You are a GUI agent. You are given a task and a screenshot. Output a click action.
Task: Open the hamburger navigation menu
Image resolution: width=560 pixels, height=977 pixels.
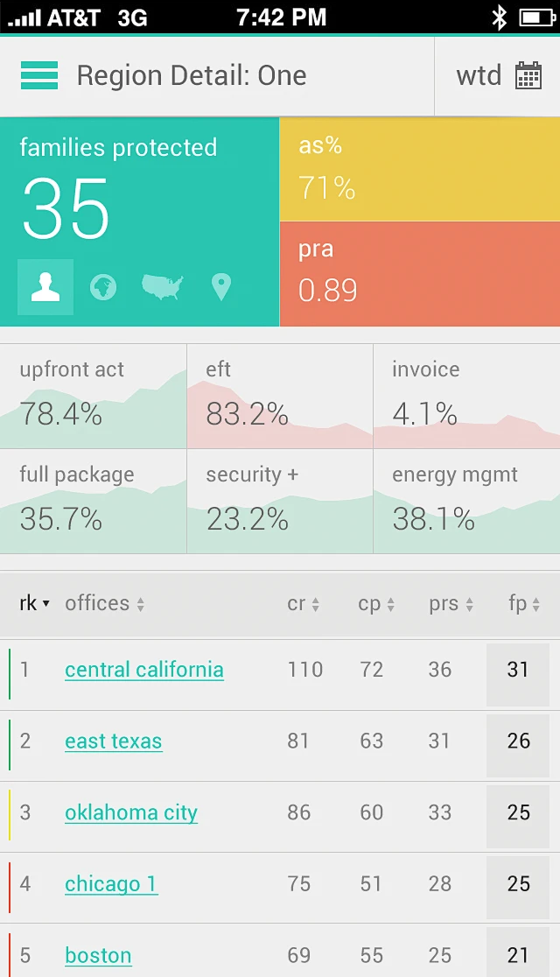39,76
